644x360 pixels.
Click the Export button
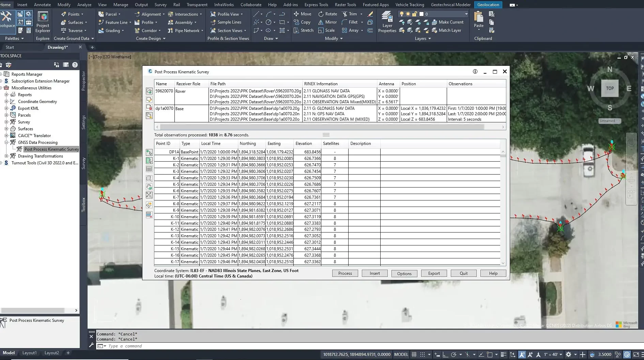click(434, 273)
